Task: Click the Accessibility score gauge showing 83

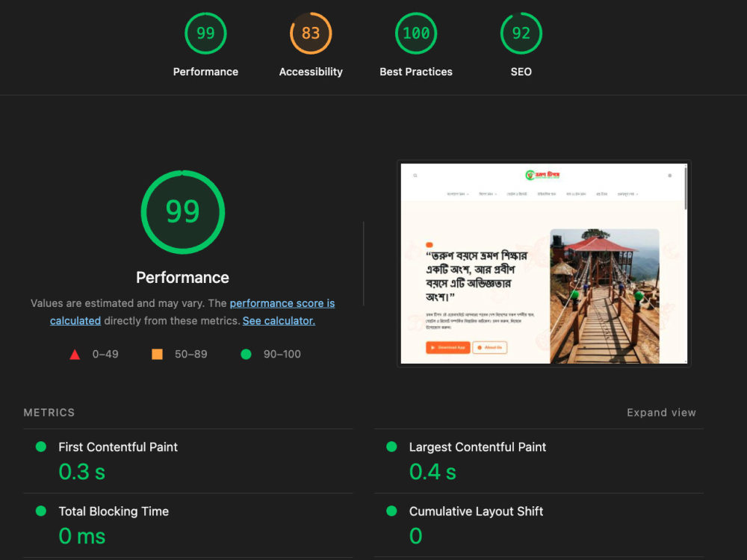Action: 311,34
